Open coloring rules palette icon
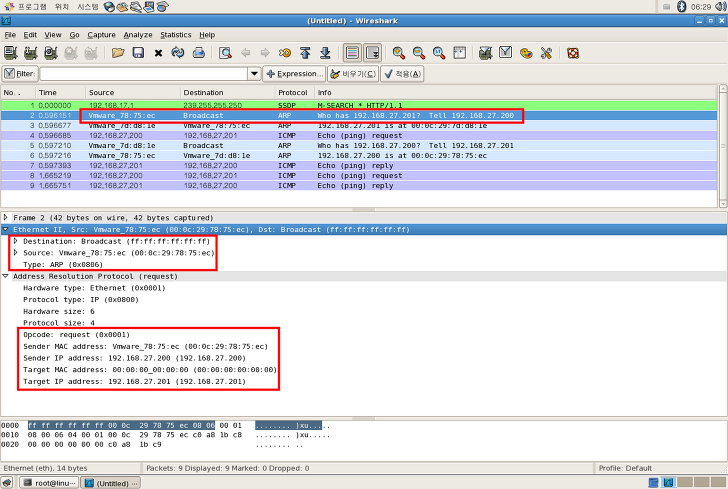 [526, 53]
